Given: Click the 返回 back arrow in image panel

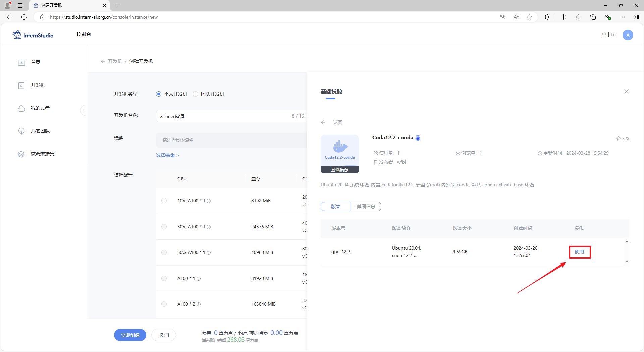Looking at the screenshot, I should point(323,122).
